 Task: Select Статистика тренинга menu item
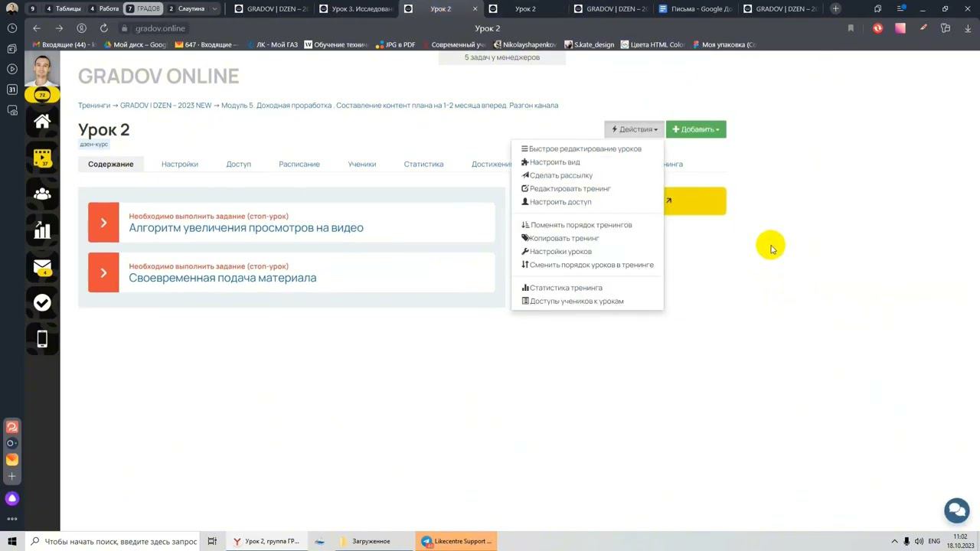[562, 288]
